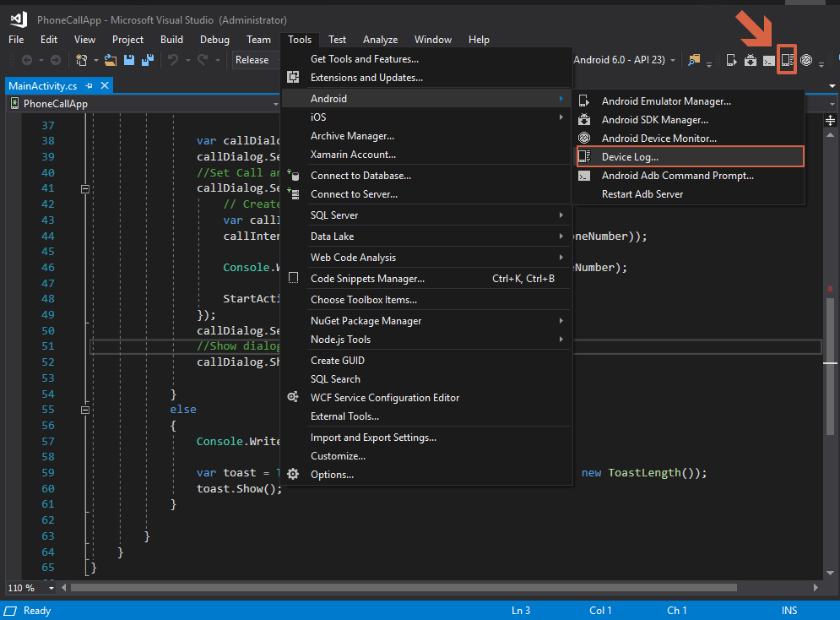
Task: Collapse the code block at line 41
Action: click(x=84, y=188)
